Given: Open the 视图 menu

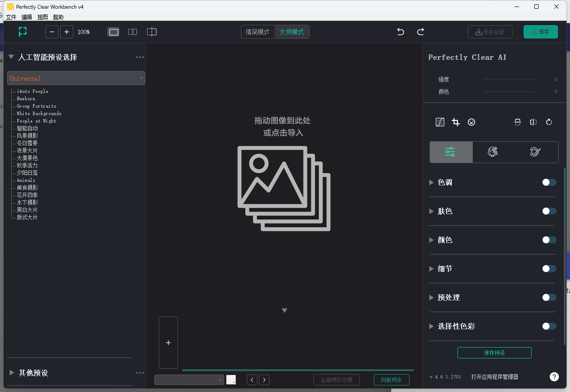Looking at the screenshot, I should pyautogui.click(x=42, y=17).
